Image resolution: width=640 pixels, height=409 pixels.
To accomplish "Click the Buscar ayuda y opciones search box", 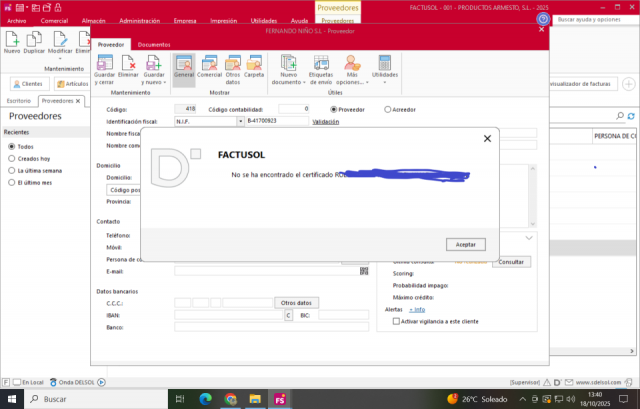I will [596, 20].
